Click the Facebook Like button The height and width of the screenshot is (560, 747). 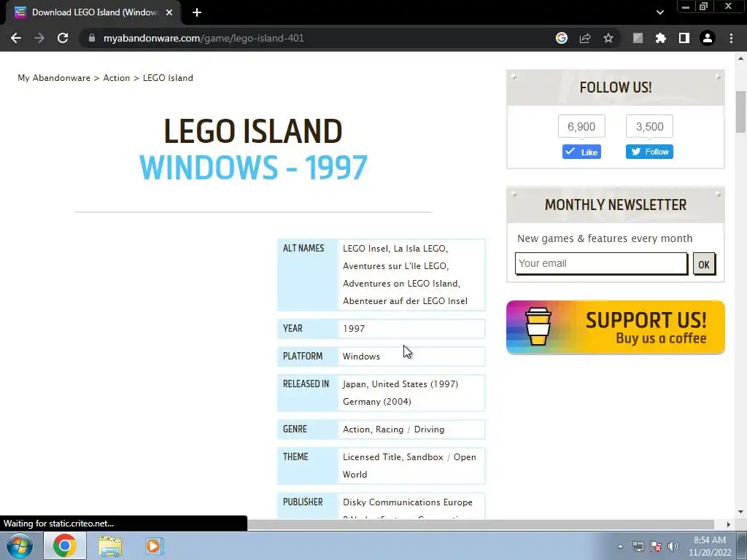pyautogui.click(x=581, y=152)
